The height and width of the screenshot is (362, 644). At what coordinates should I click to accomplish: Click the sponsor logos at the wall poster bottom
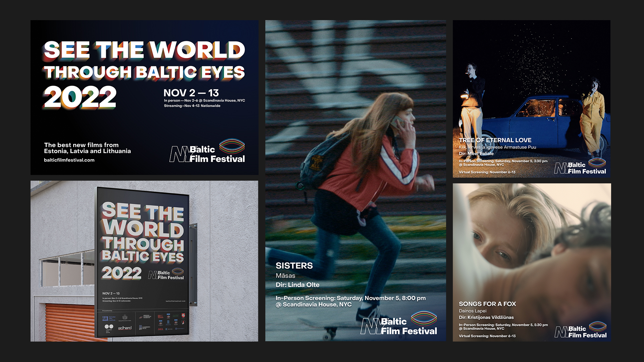(144, 322)
